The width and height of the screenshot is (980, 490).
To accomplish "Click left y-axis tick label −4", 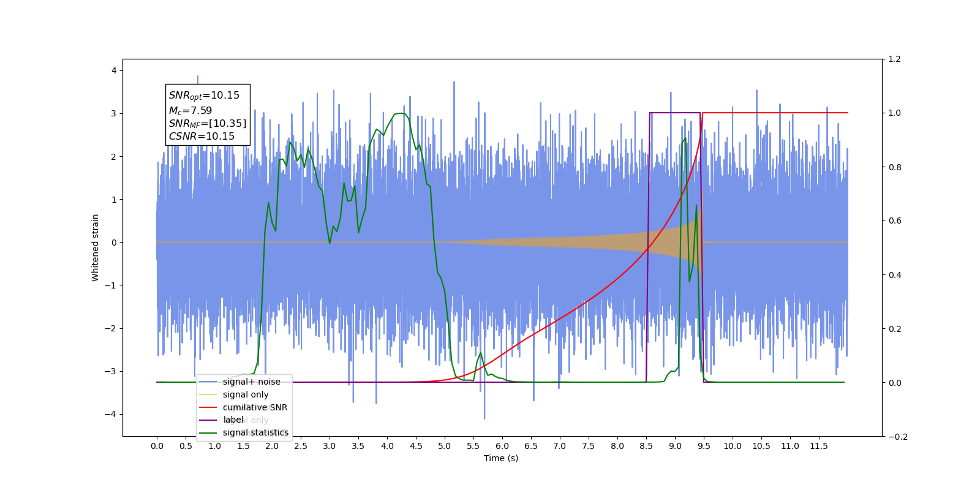I will pos(110,414).
